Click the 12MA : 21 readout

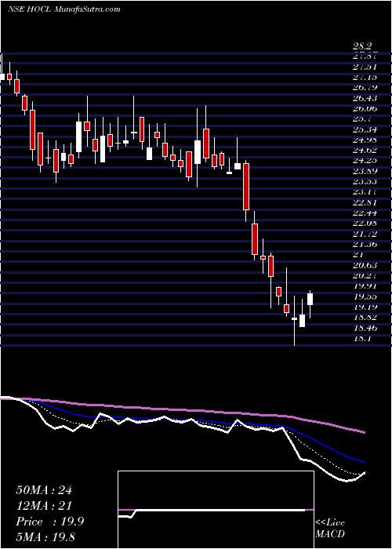44,506
